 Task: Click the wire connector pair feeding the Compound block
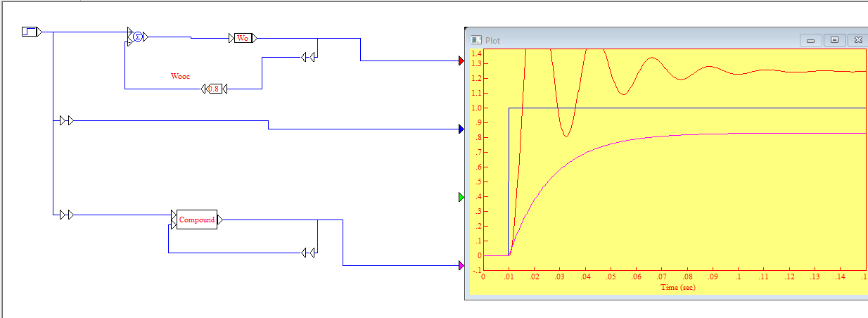click(67, 215)
